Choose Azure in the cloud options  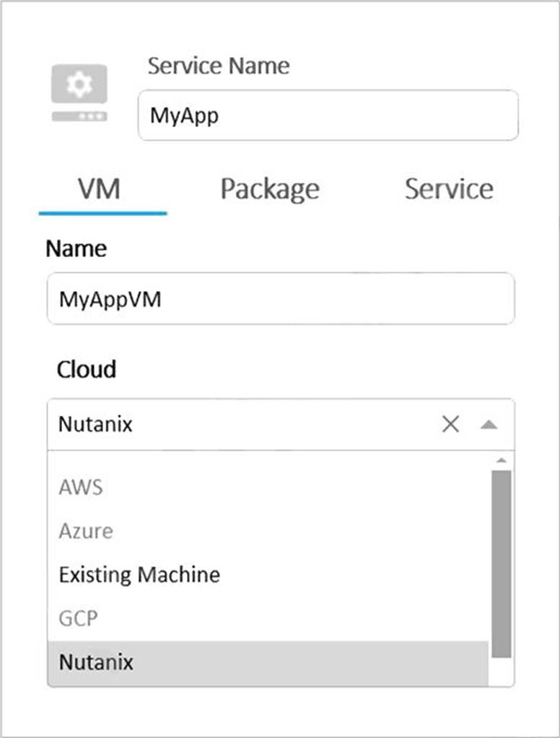(x=86, y=531)
